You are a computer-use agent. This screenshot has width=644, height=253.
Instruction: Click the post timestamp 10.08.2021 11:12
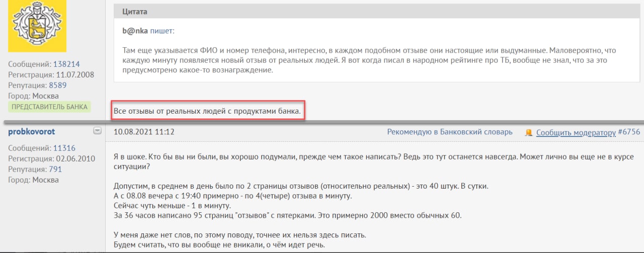pos(144,132)
